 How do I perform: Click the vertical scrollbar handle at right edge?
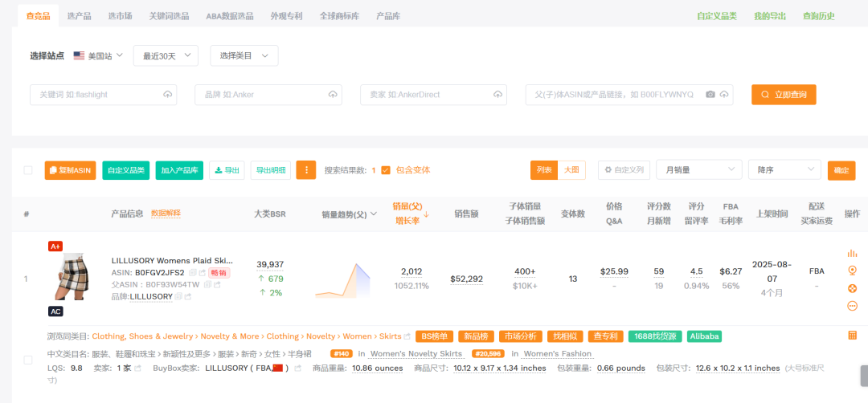(x=864, y=376)
